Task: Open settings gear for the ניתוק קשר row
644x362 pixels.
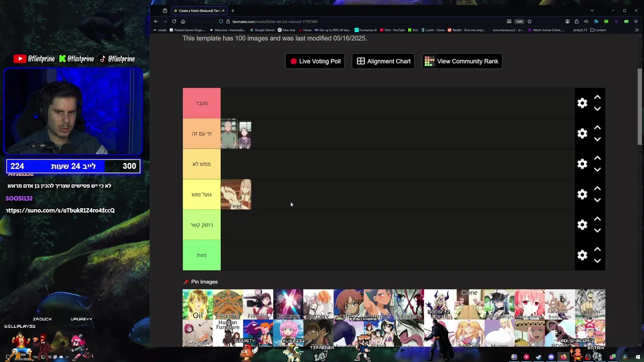Action: pos(582,225)
